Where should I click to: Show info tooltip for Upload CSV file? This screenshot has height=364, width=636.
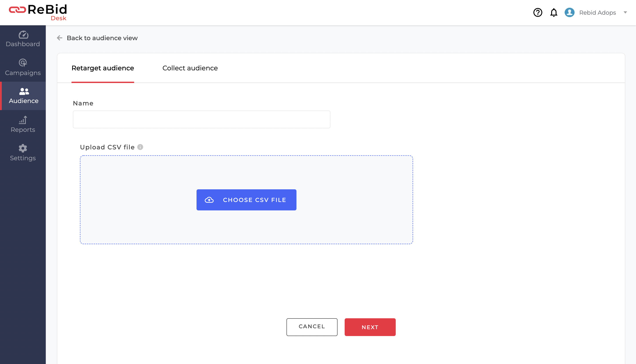pyautogui.click(x=140, y=147)
